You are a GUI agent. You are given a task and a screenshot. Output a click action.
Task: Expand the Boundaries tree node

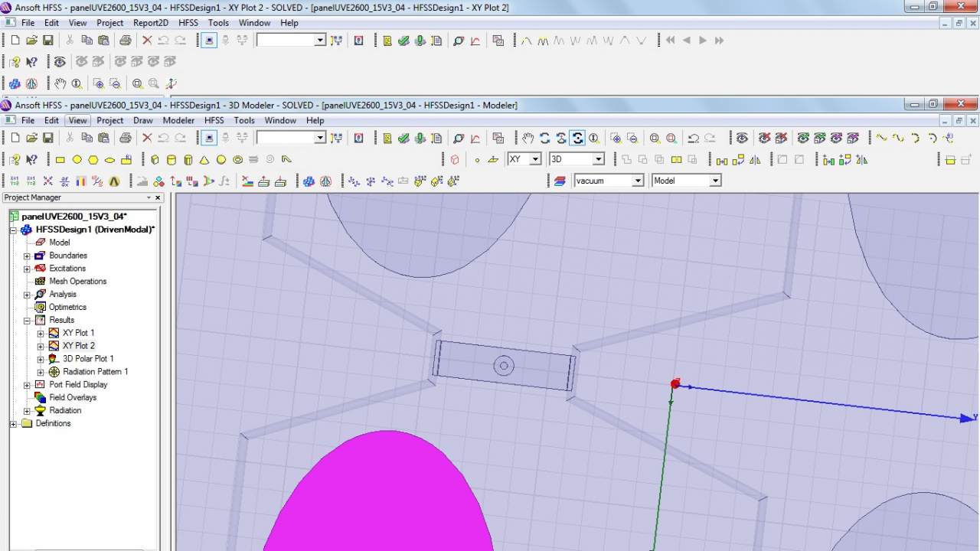28,256
